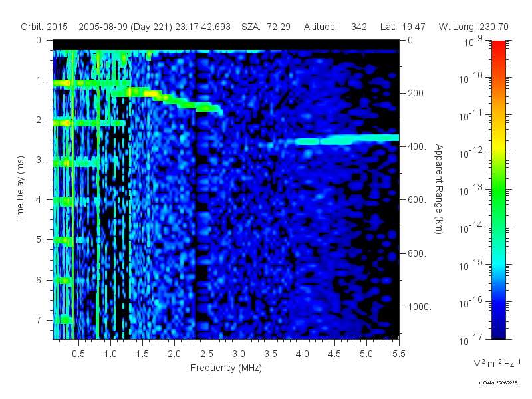Click the '6.' time delay tick label
Screen dimensions: 532x399
coord(41,280)
